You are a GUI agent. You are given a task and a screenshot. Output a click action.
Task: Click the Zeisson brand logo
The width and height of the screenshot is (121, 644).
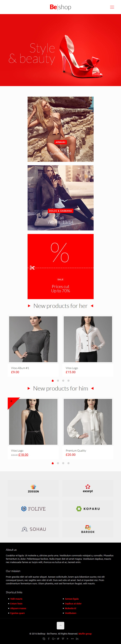(33, 488)
